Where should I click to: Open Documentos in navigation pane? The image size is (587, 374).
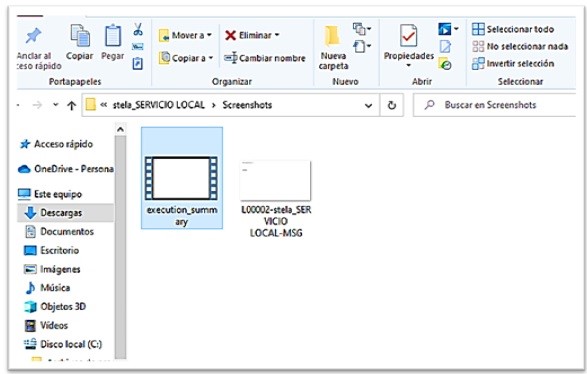click(x=59, y=231)
